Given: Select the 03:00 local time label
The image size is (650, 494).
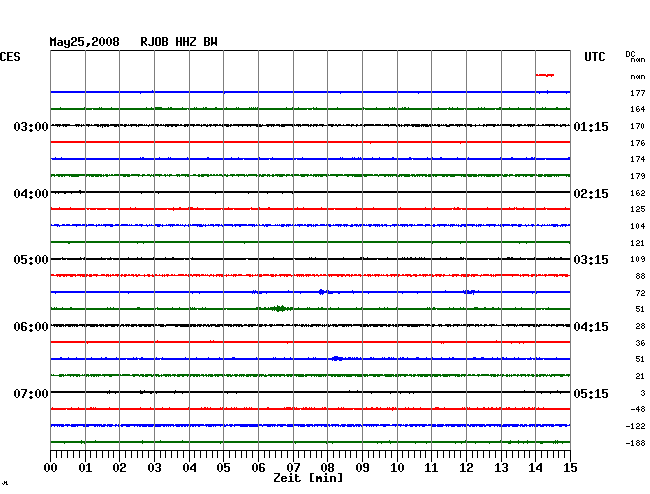Looking at the screenshot, I should [31, 126].
